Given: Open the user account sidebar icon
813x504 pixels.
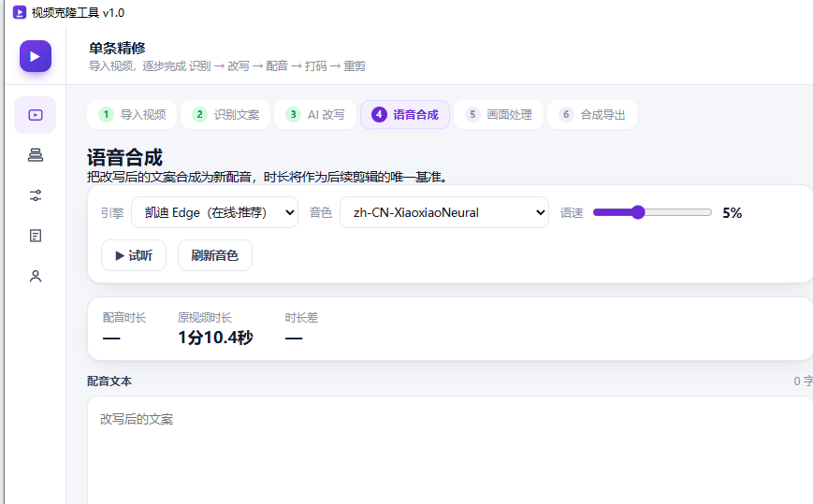Looking at the screenshot, I should coord(36,276).
